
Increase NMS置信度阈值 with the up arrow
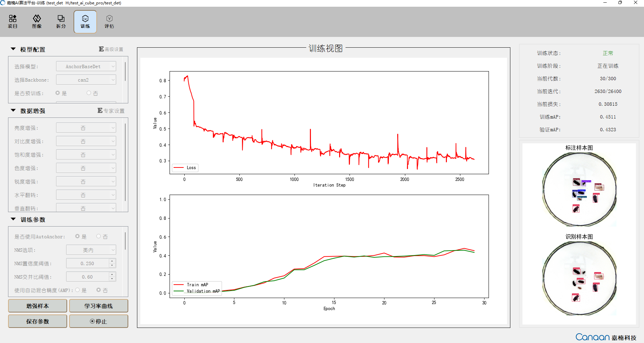coord(112,261)
